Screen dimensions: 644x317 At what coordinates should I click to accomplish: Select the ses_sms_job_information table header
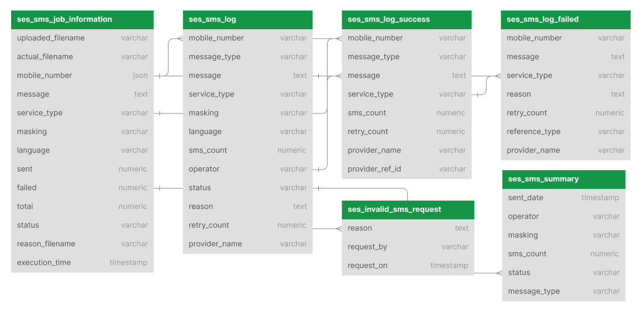point(82,20)
